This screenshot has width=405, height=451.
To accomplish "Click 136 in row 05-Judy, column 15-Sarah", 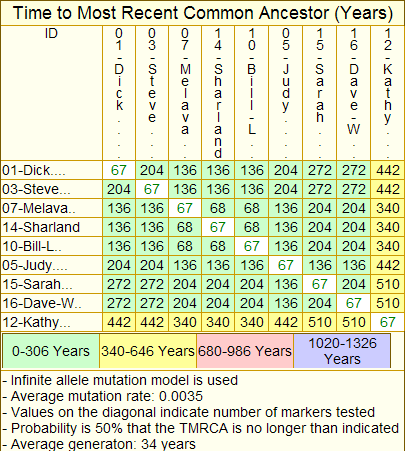I will click(x=320, y=265).
